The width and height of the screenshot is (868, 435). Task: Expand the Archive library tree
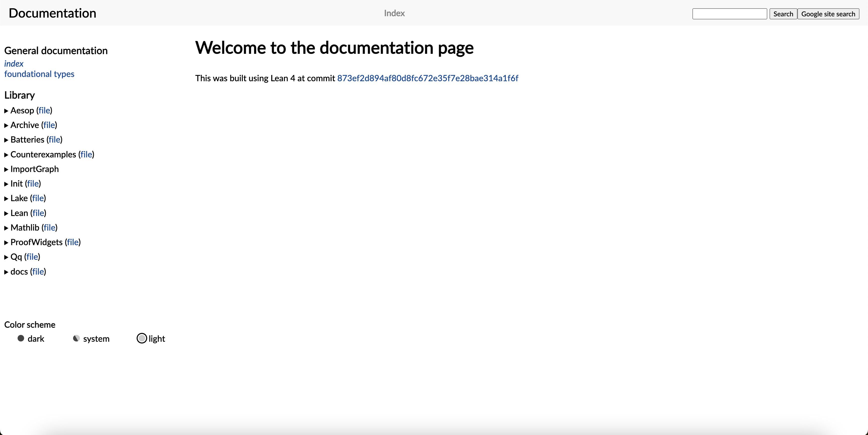coord(6,125)
